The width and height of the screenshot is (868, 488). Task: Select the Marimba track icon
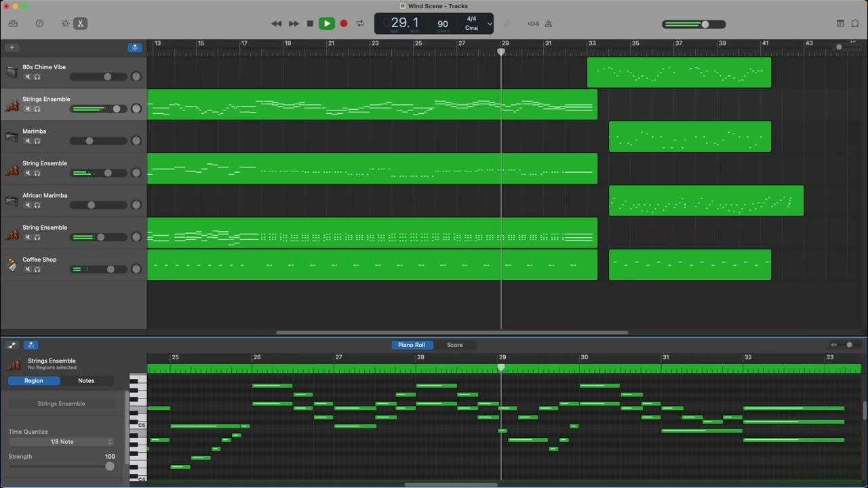(11, 136)
